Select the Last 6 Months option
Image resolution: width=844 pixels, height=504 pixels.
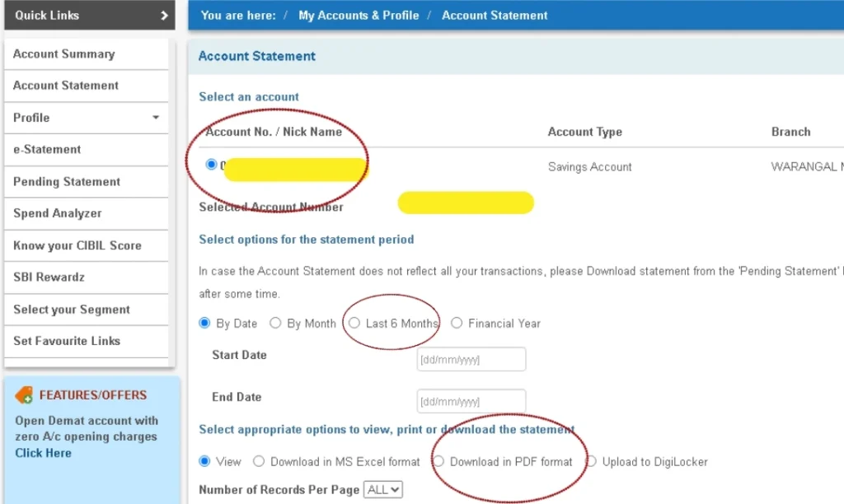354,323
